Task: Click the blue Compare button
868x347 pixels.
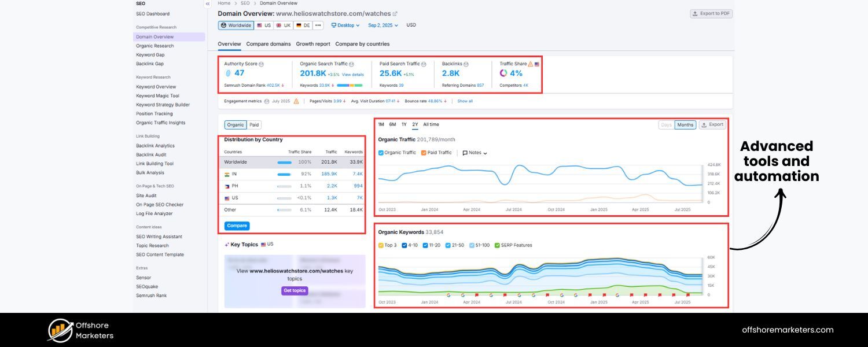Action: (x=237, y=226)
